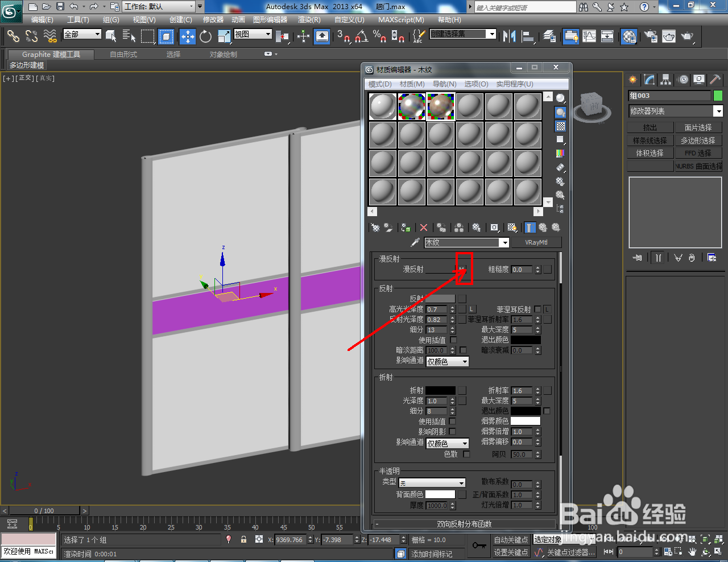Toggle the Percent Snap icon

(380, 36)
